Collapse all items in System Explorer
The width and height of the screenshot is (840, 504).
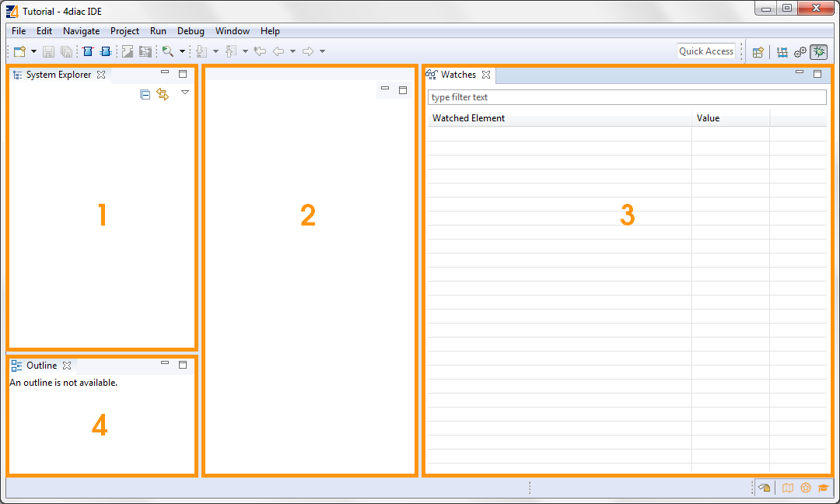click(145, 93)
